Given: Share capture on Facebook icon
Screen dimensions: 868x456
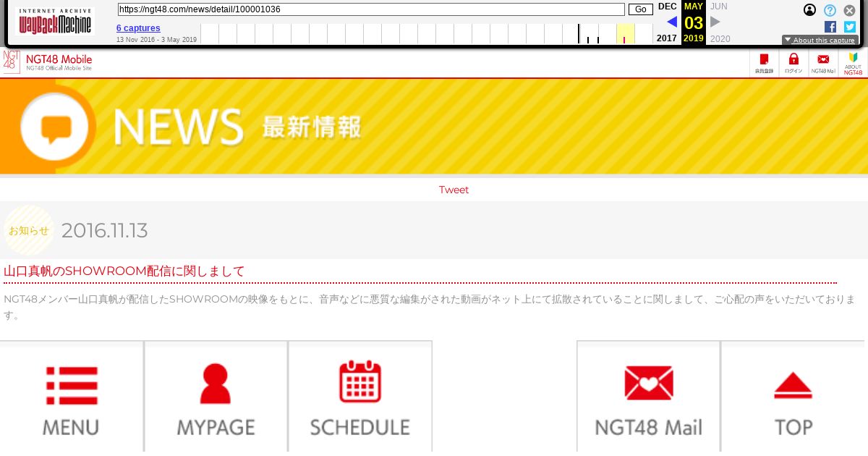Looking at the screenshot, I should (830, 27).
